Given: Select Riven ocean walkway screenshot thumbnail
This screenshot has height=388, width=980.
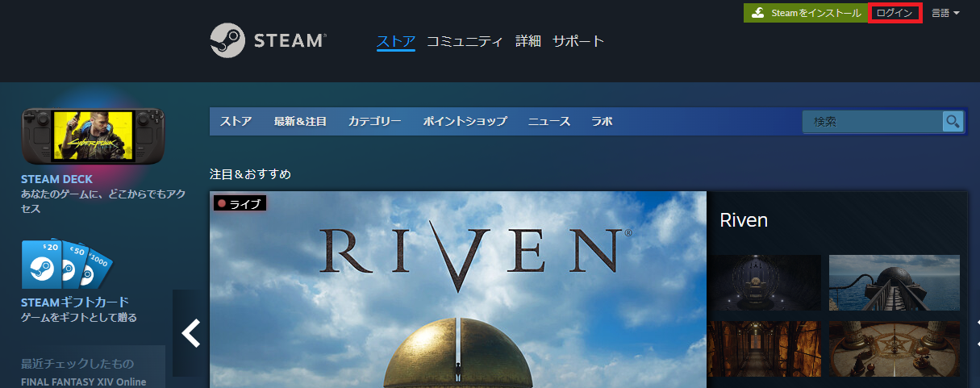Looking at the screenshot, I should (x=895, y=284).
